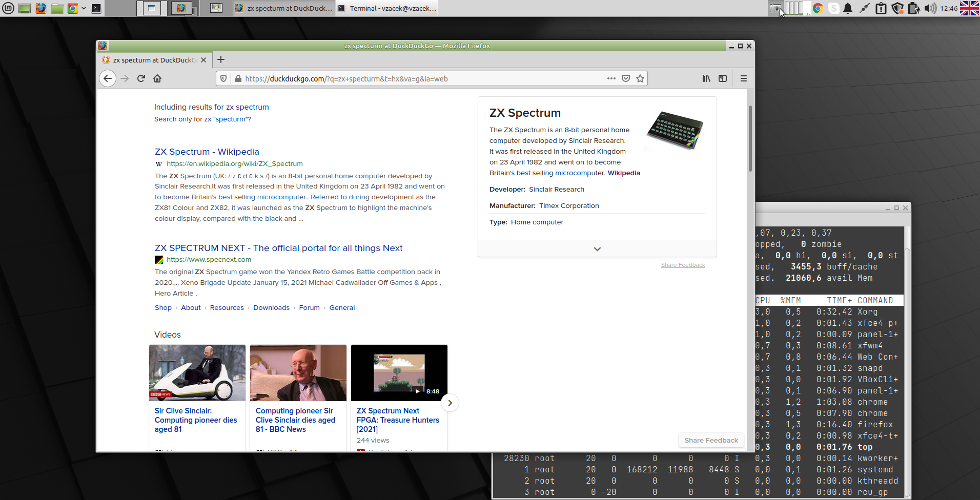The height and width of the screenshot is (500, 980).
Task: Go back in Firefox history
Action: (107, 78)
